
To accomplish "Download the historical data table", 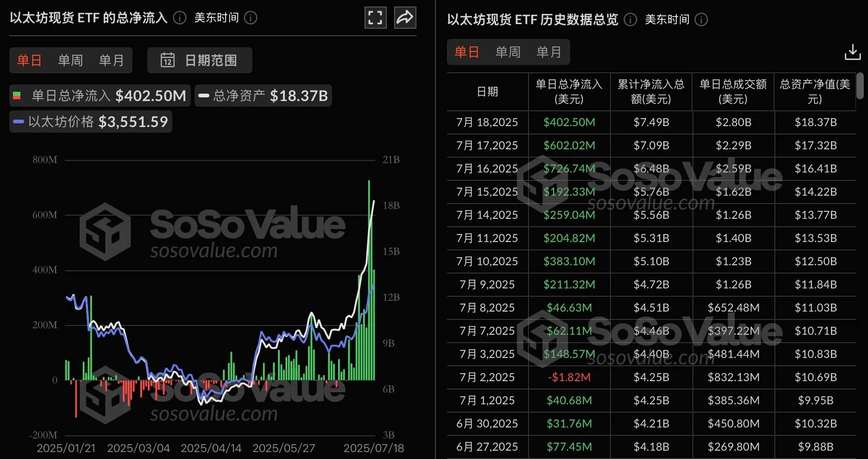I will point(852,52).
